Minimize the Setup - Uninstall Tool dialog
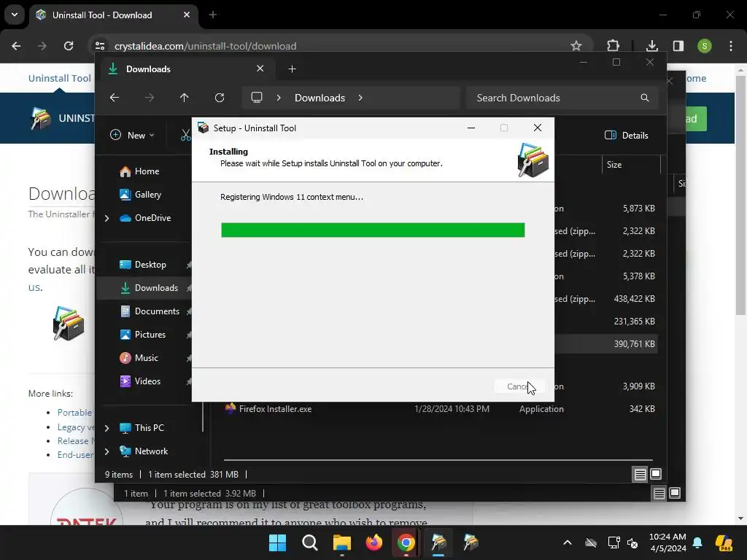The height and width of the screenshot is (560, 747). pos(471,128)
